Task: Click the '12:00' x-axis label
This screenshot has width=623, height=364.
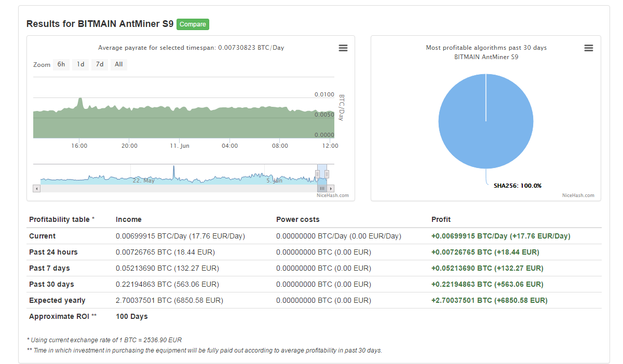Action: click(330, 146)
